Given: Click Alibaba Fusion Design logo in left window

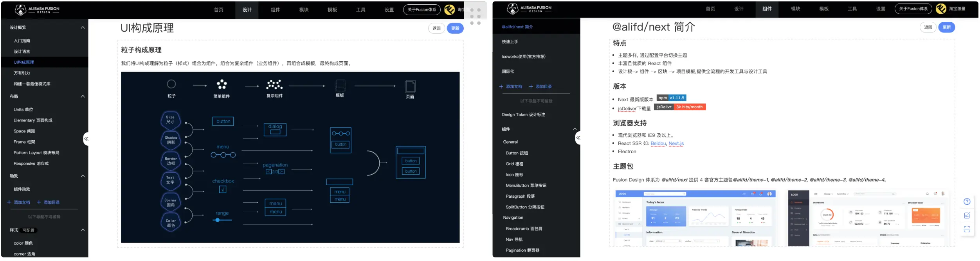Looking at the screenshot, I should [x=37, y=10].
